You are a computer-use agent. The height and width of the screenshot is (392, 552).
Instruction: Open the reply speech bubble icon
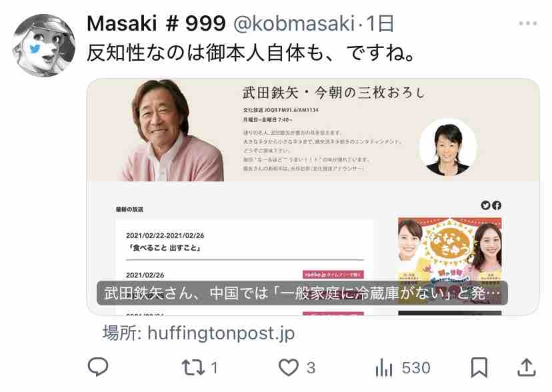(x=98, y=367)
